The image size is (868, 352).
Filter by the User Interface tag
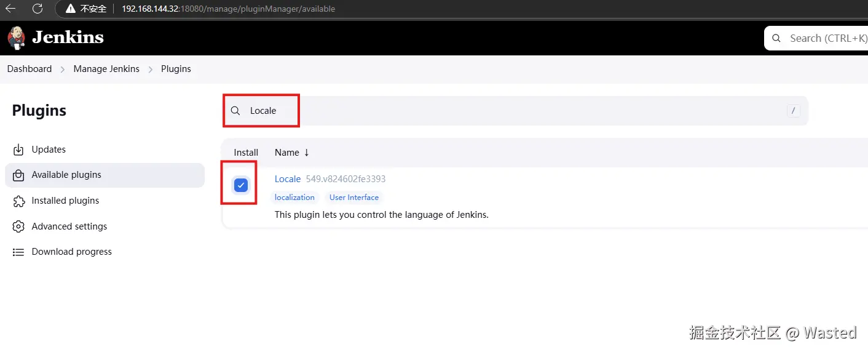click(x=354, y=198)
